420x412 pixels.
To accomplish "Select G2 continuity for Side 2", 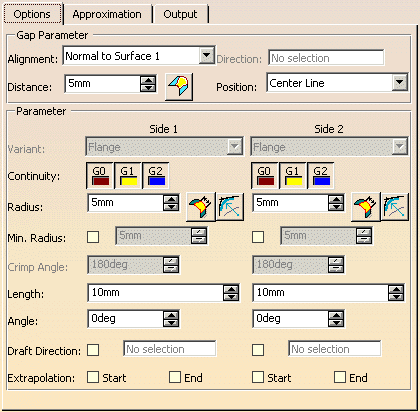I will click(x=321, y=176).
